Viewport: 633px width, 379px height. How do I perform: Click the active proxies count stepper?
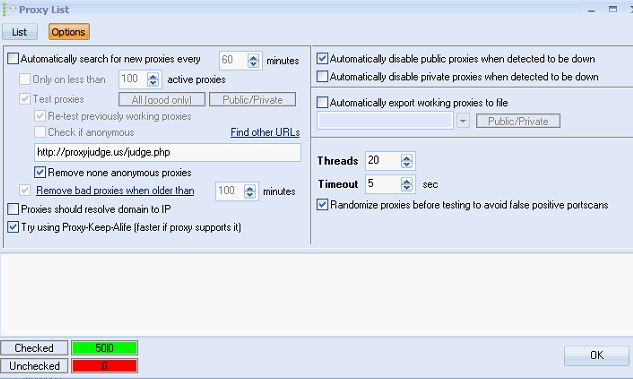(x=153, y=79)
